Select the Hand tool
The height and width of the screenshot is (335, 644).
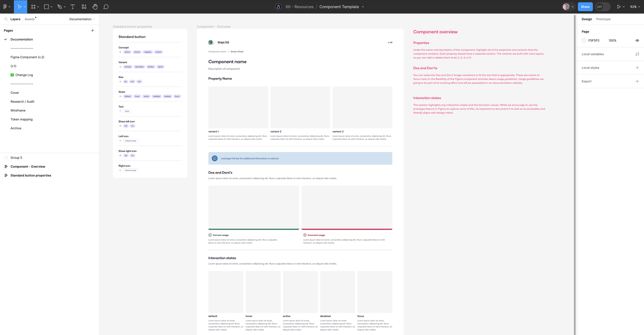pyautogui.click(x=95, y=7)
